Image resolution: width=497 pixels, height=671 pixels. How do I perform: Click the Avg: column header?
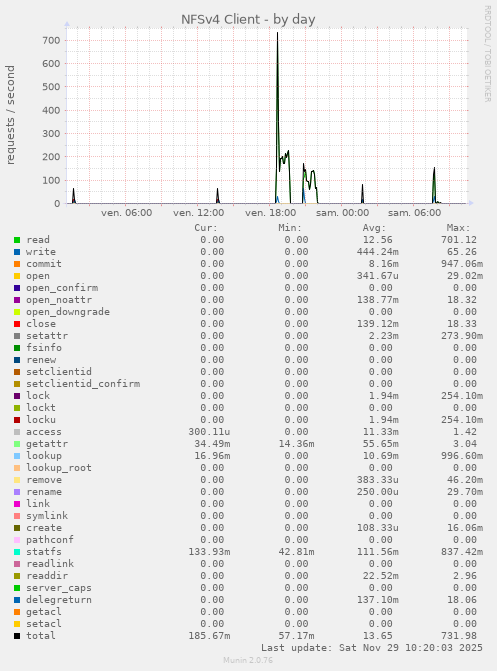coord(374,228)
